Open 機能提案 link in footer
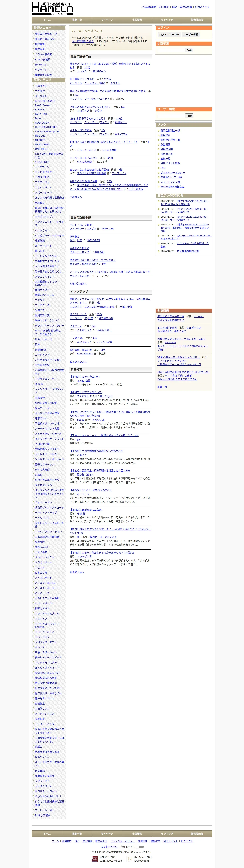 (x=156, y=841)
